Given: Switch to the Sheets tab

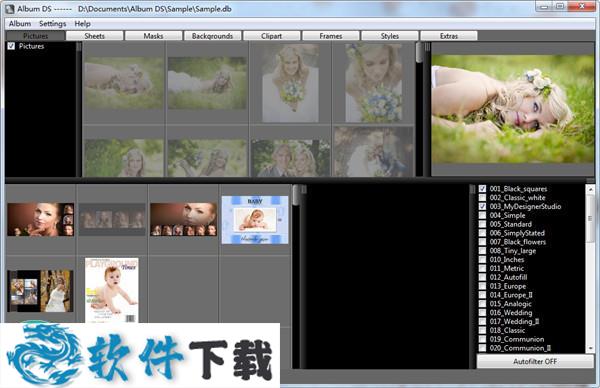Looking at the screenshot, I should pos(95,36).
